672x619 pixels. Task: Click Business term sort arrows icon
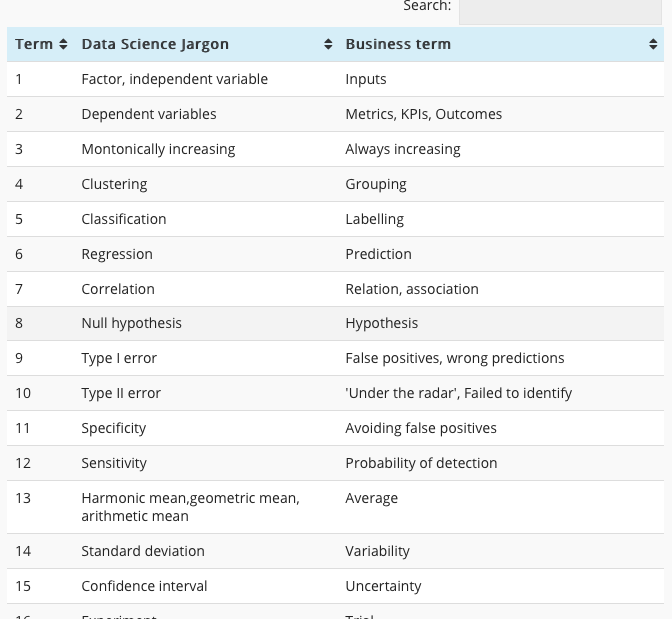653,45
